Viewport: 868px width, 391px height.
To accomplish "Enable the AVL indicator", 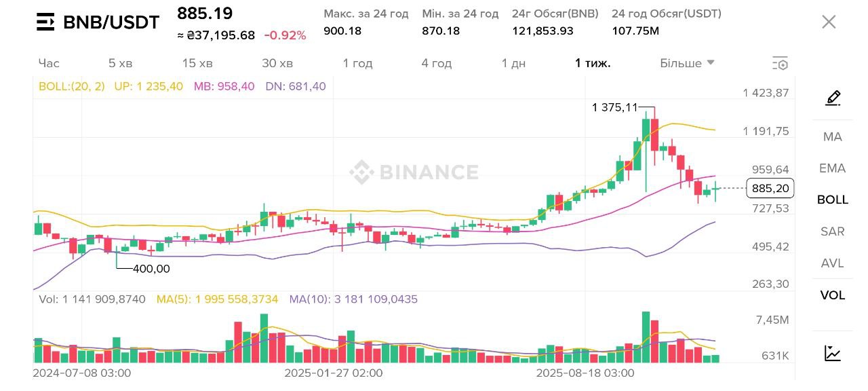I will (833, 263).
